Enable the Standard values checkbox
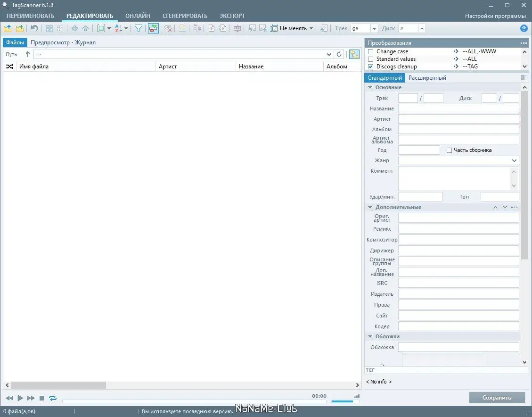 click(x=370, y=59)
